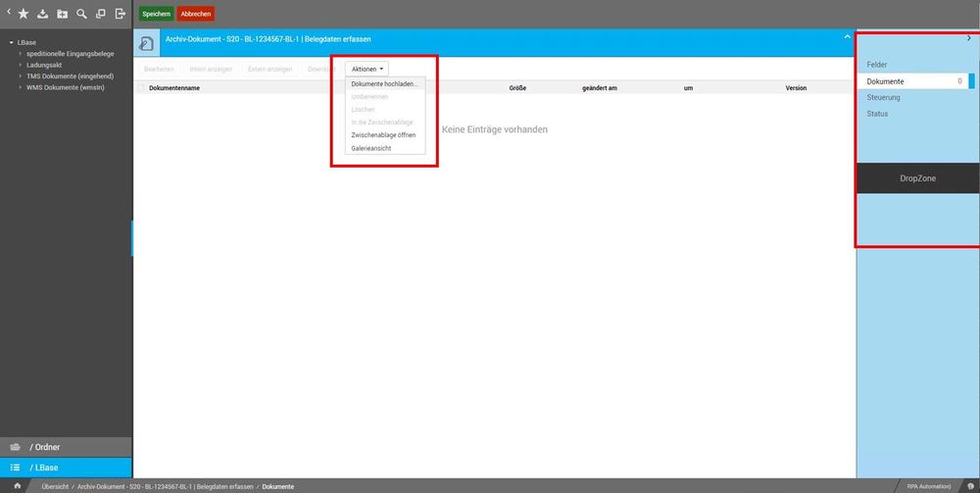Switch to the / Ordner view
Viewport: 980px width, 493px height.
coord(66,447)
